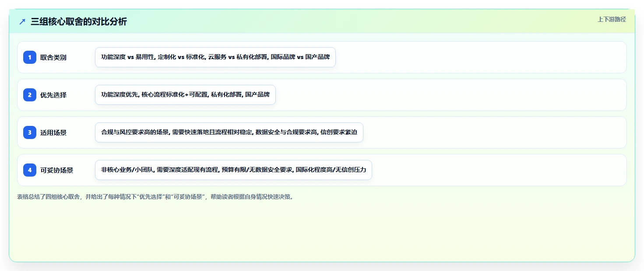644x271 pixels.
Task: Click the box starting 合规与风控要求高的场景
Action: click(229, 132)
